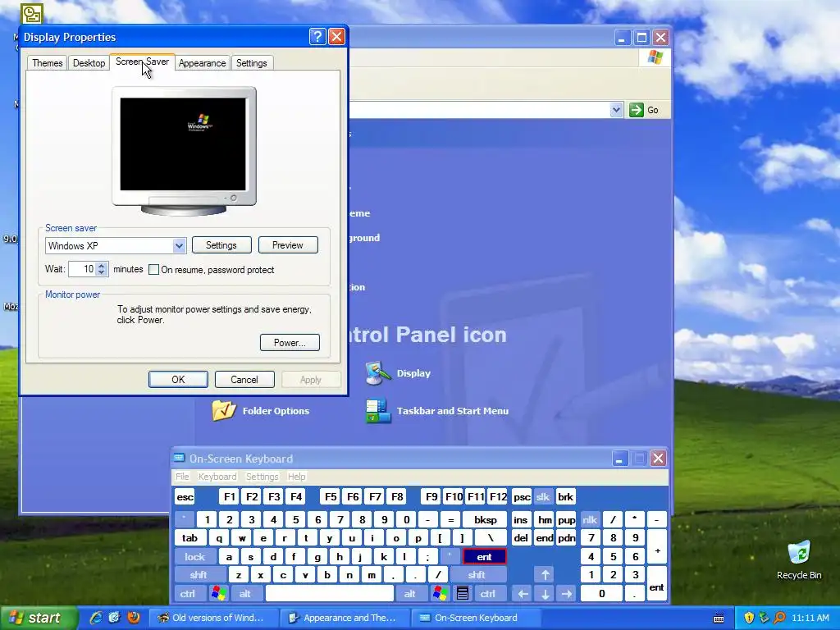The image size is (840, 630).
Task: Switch to the Themes tab
Action: pos(47,63)
